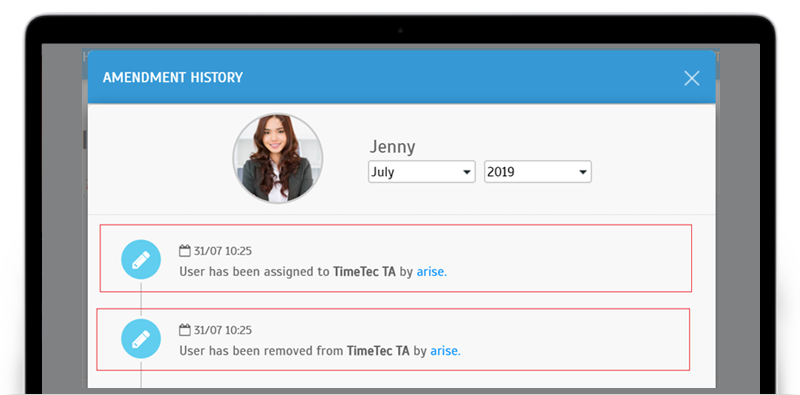Close the Amendment History dialog
The height and width of the screenshot is (395, 800).
691,78
